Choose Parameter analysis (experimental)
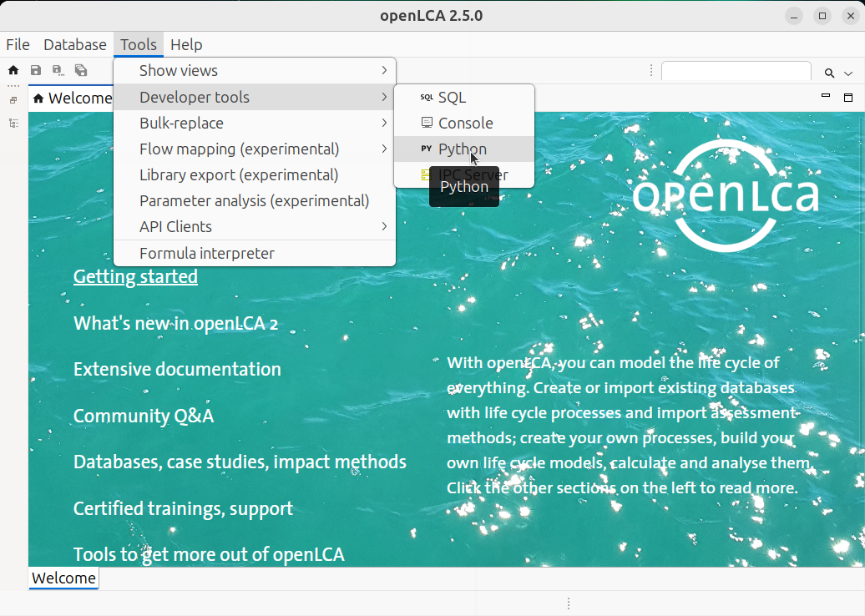The width and height of the screenshot is (865, 616). [255, 200]
